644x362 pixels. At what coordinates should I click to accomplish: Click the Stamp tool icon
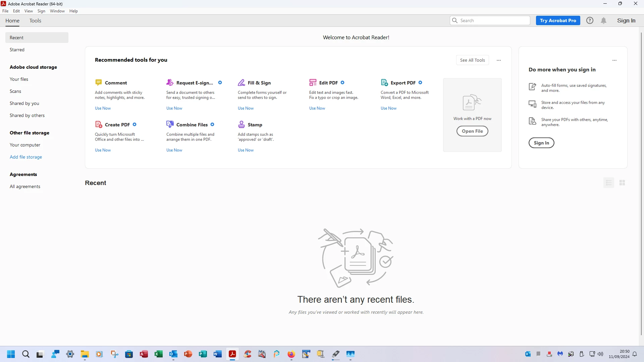[241, 124]
